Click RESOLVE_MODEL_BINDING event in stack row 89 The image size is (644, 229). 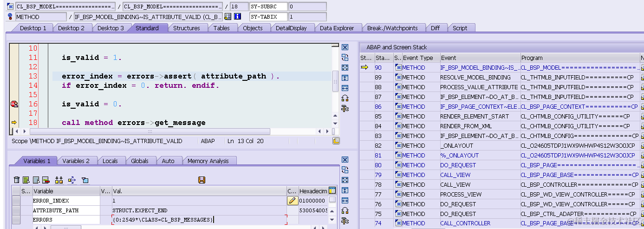[475, 77]
